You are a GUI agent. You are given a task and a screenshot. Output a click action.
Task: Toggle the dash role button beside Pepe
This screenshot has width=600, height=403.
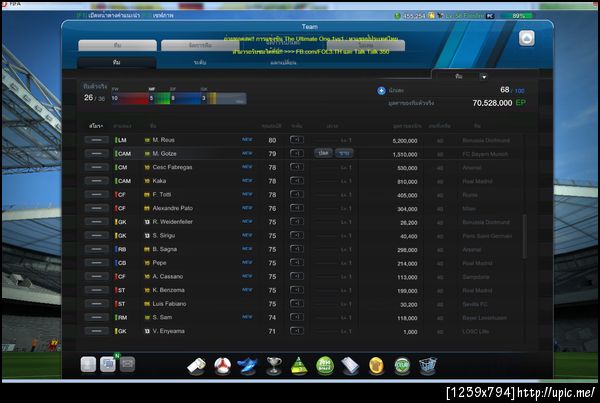(x=96, y=263)
